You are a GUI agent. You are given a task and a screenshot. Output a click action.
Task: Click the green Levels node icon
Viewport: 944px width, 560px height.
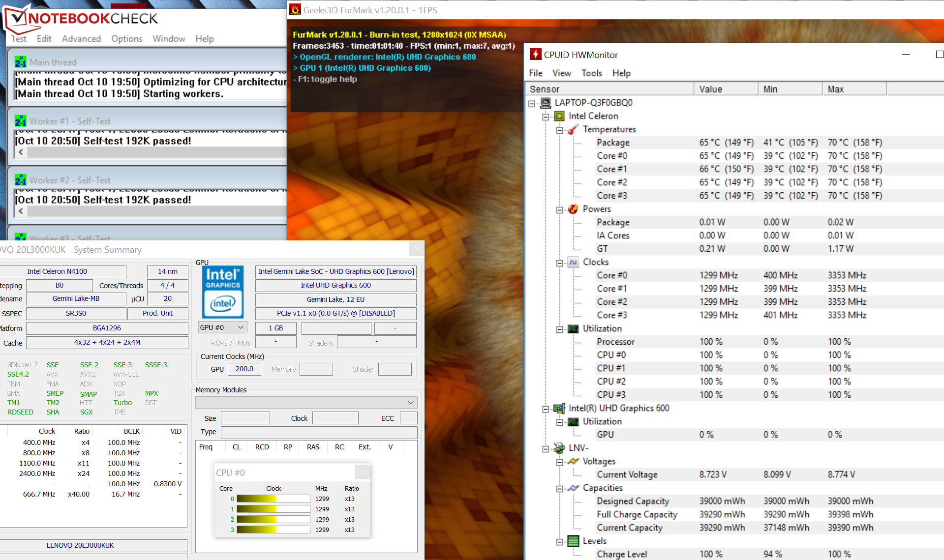(x=573, y=541)
